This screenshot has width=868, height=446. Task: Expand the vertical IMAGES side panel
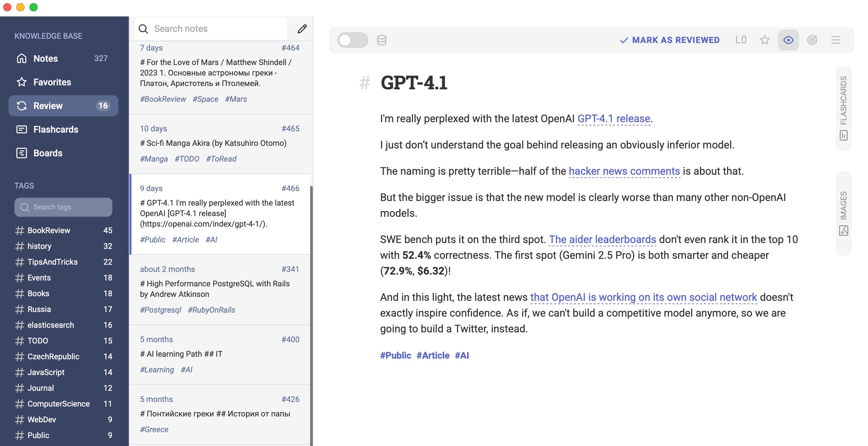click(843, 213)
